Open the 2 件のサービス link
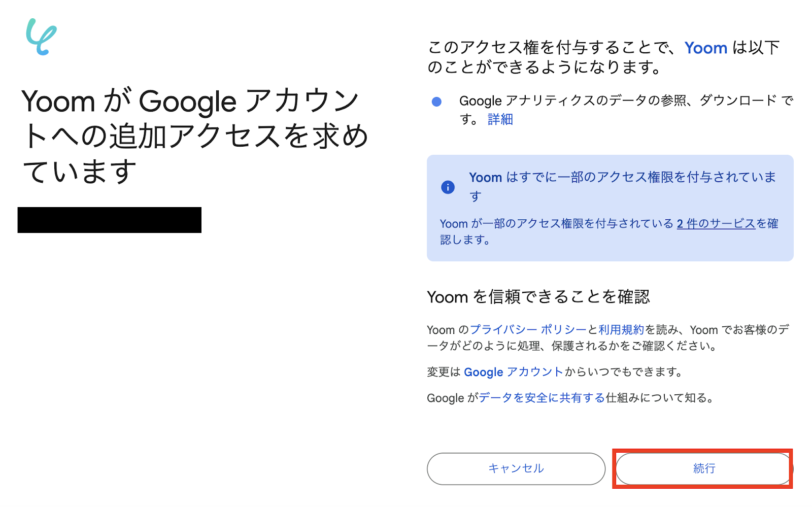The width and height of the screenshot is (812, 507). [x=716, y=223]
